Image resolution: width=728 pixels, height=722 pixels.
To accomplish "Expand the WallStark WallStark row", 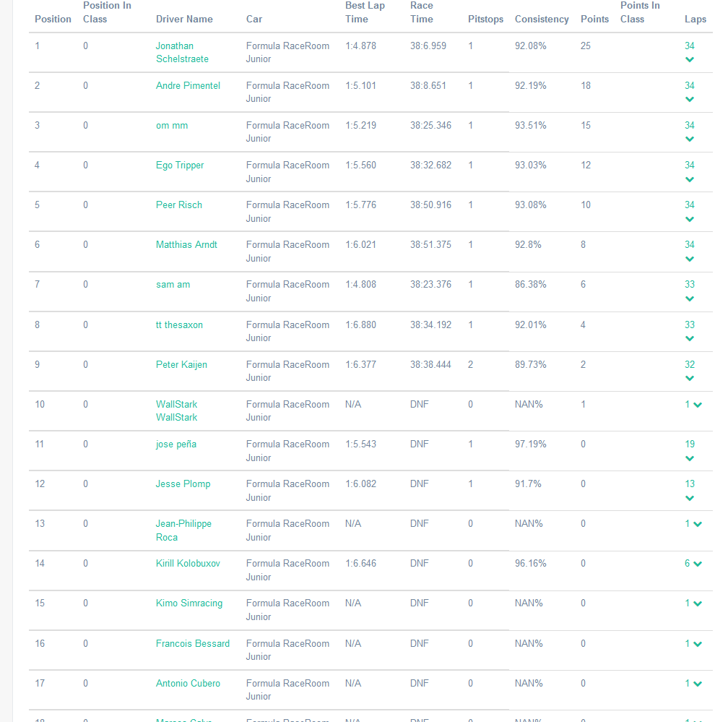I will [x=699, y=405].
